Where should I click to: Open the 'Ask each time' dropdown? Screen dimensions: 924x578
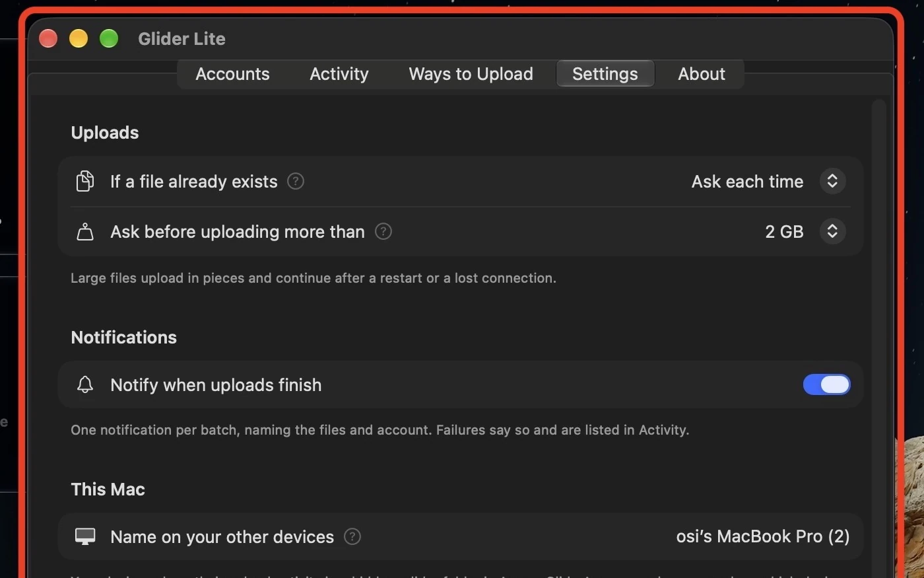(832, 181)
